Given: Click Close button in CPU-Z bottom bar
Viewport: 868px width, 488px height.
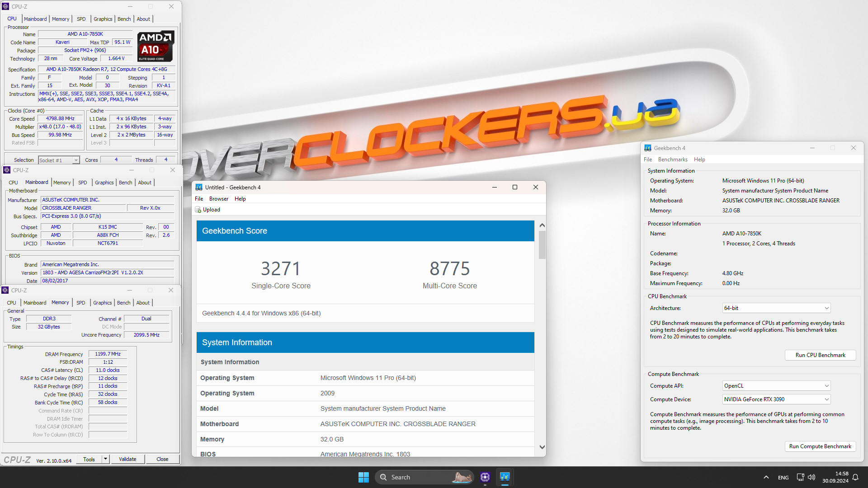Looking at the screenshot, I should (162, 459).
